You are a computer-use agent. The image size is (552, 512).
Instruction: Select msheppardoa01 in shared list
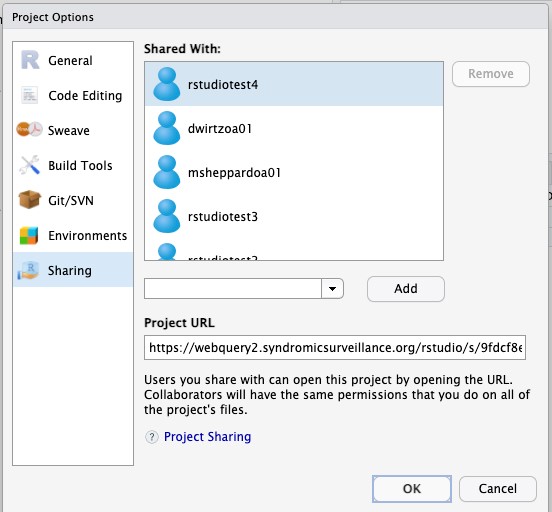click(294, 172)
